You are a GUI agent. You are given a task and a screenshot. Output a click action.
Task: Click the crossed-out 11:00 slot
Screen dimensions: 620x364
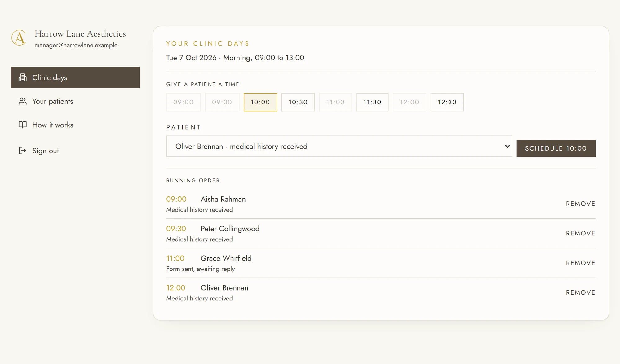(x=335, y=102)
